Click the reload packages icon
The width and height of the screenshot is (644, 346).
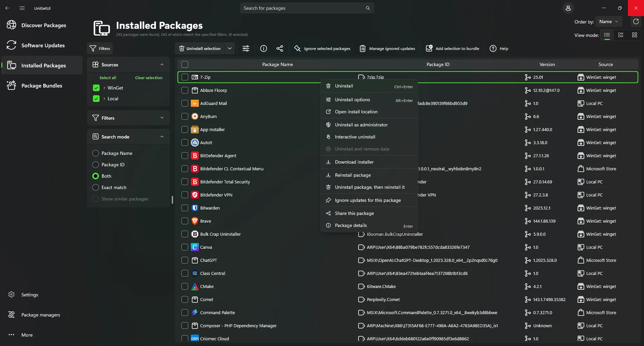coord(636,22)
